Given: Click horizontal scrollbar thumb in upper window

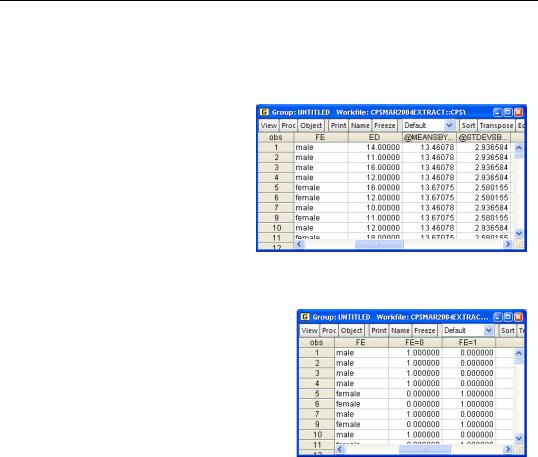Looking at the screenshot, I should (379, 244).
